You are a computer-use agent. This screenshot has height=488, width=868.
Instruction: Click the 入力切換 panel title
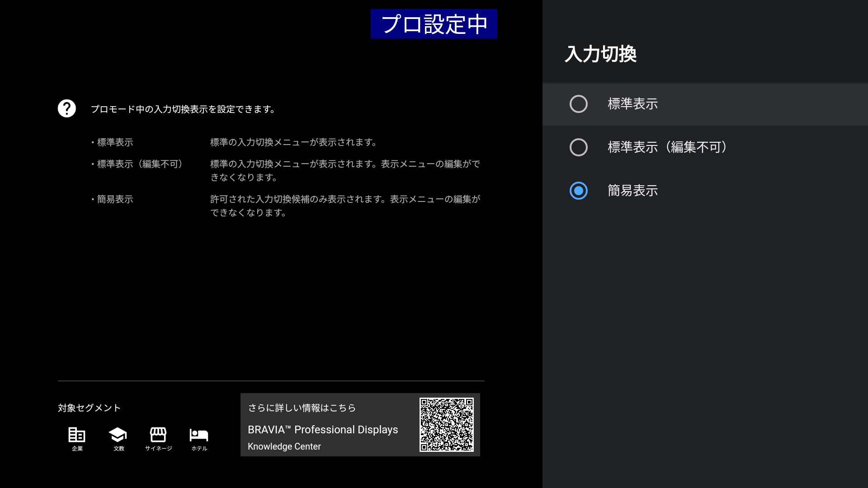tap(601, 54)
